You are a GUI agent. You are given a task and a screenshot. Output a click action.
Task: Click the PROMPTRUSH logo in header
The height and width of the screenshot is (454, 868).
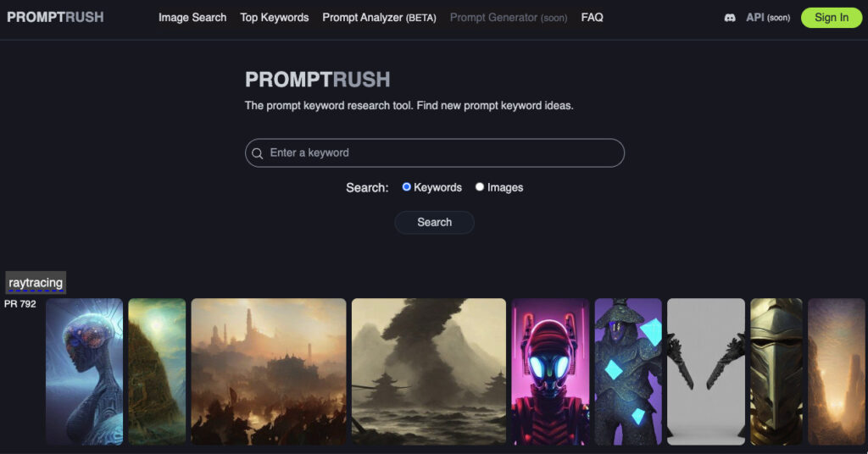[55, 17]
